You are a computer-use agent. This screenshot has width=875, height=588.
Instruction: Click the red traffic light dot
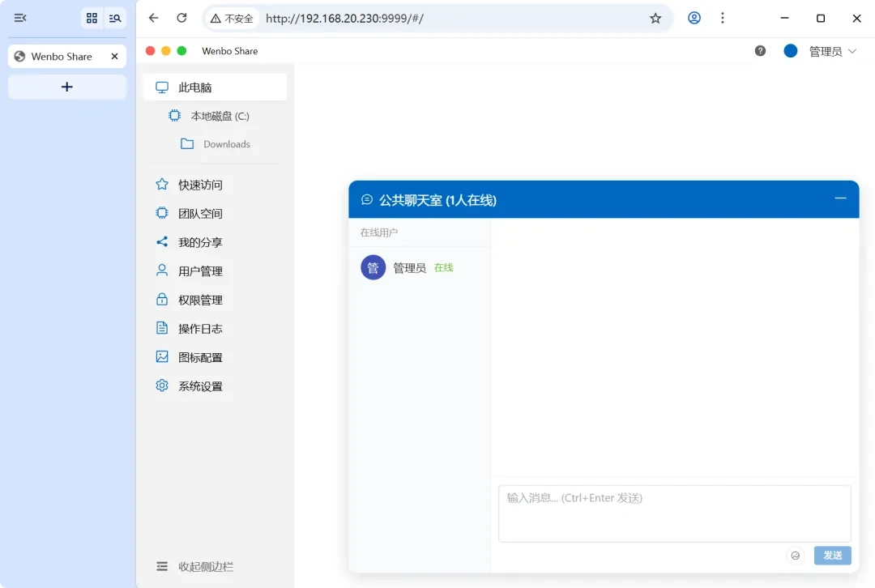150,51
